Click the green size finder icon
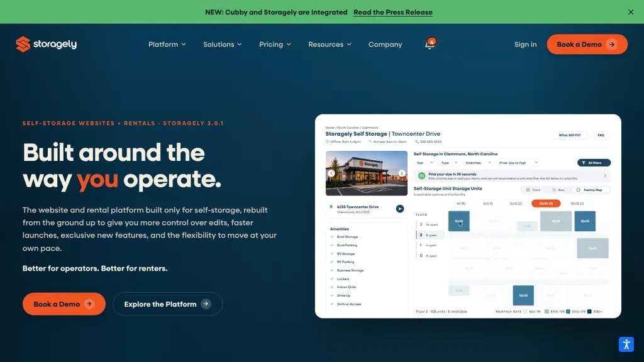The width and height of the screenshot is (644, 362). pos(421,176)
